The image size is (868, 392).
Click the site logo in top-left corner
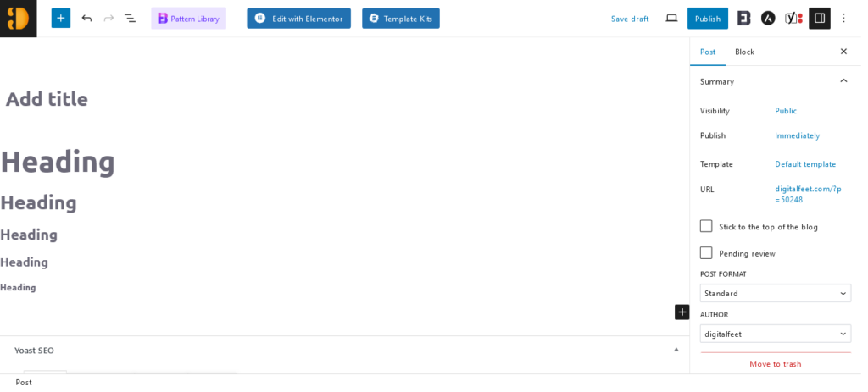pos(19,19)
